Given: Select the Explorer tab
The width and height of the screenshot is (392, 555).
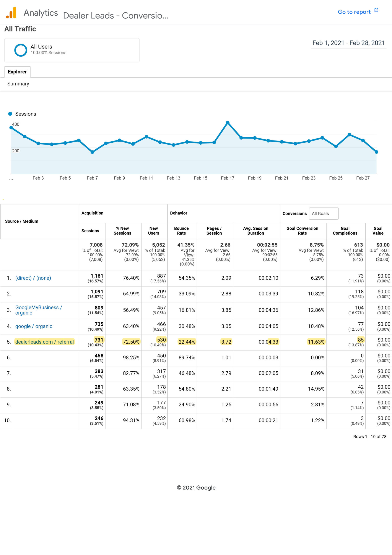Looking at the screenshot, I should 17,72.
